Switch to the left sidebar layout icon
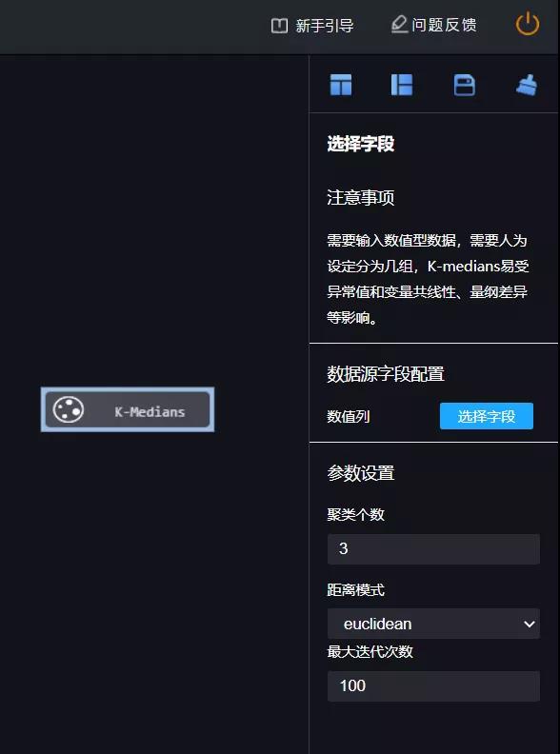Viewport: 560px width, 754px height. (402, 85)
